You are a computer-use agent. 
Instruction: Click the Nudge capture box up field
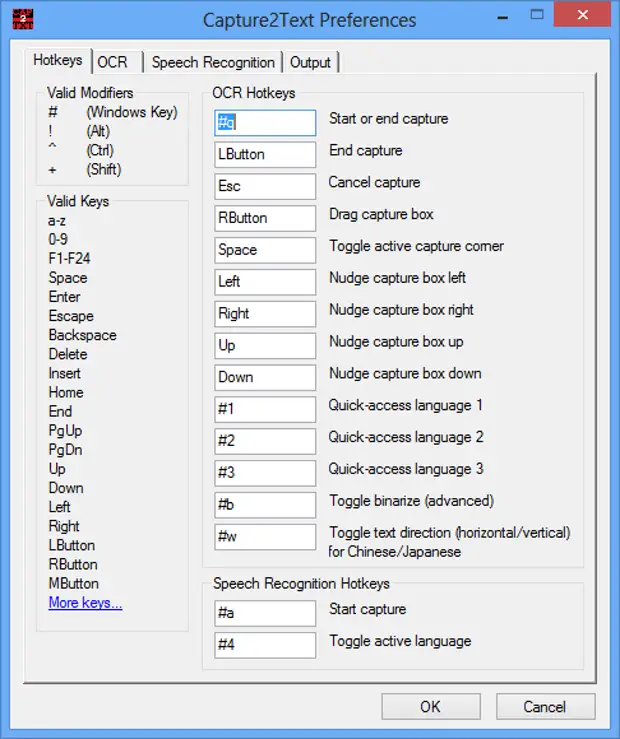click(x=265, y=346)
